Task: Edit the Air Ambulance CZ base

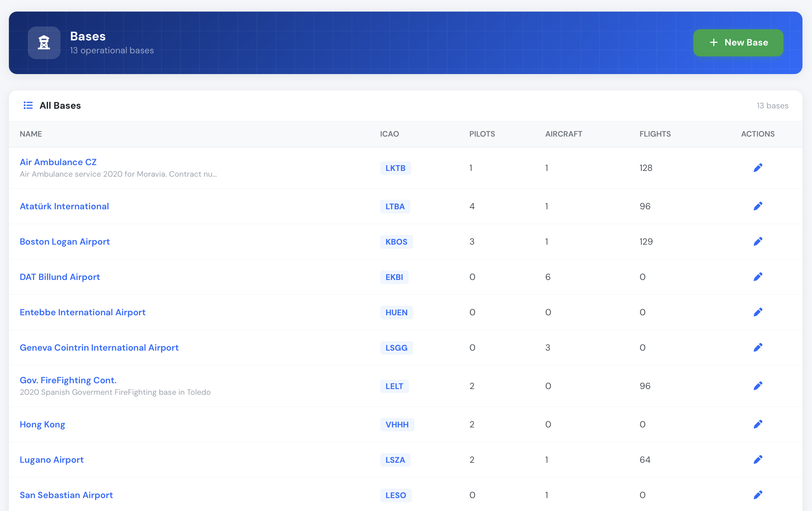Action: pyautogui.click(x=758, y=168)
